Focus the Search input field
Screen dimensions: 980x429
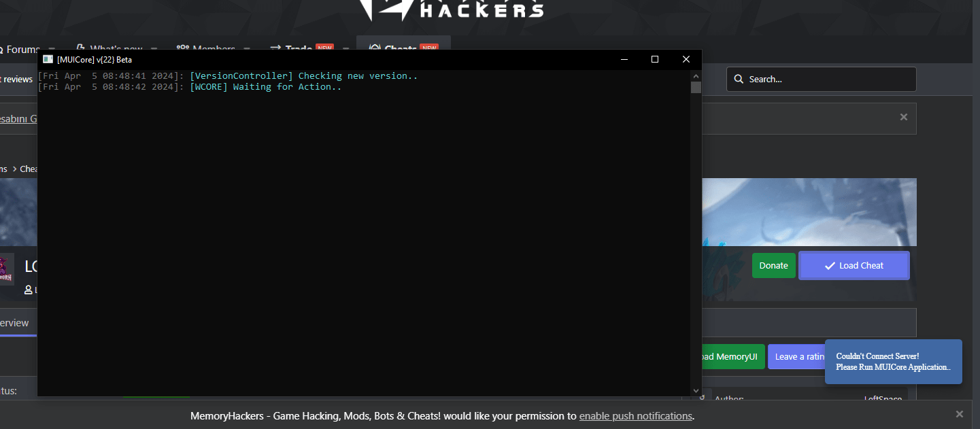pos(821,80)
